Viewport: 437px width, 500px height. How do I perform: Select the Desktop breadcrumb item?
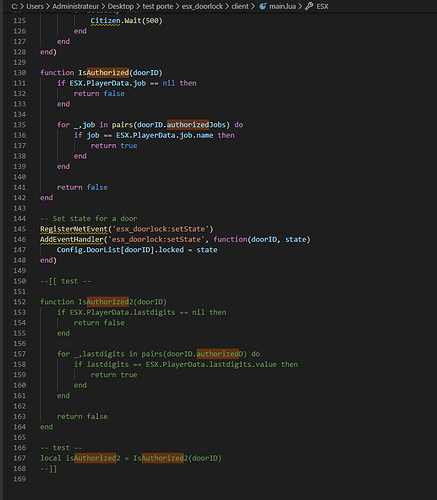[120, 6]
